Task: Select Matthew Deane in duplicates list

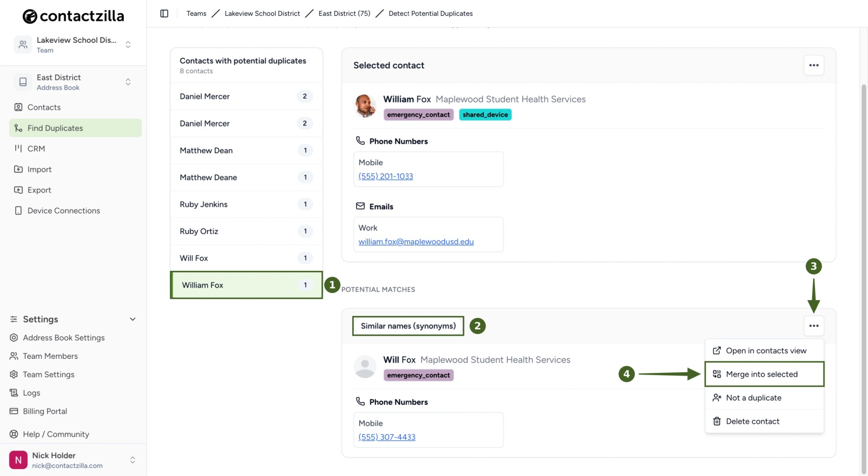Action: [x=246, y=177]
